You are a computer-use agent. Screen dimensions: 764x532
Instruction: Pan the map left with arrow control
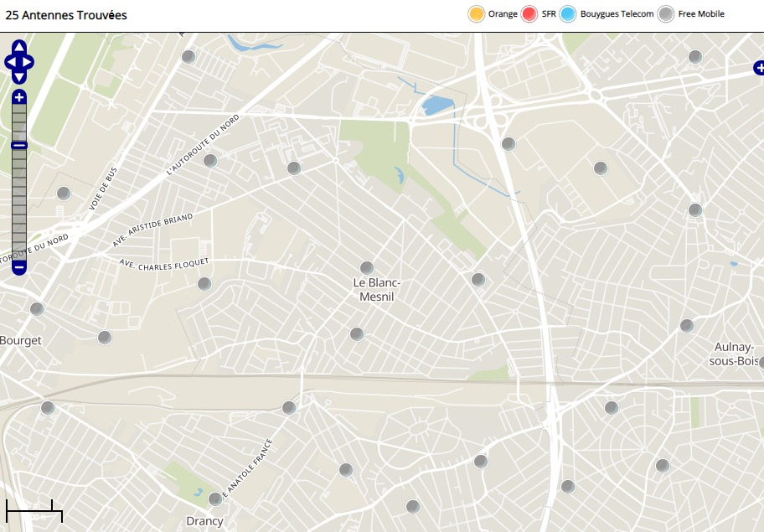[9, 62]
